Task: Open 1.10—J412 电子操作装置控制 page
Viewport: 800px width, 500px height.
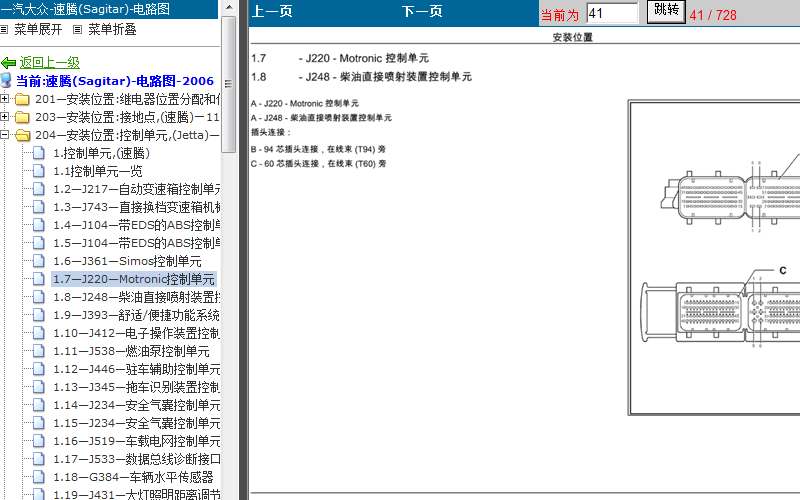Action: tap(136, 333)
